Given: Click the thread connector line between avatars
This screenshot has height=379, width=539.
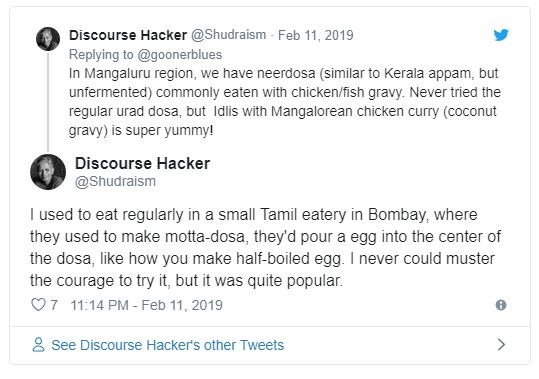Looking at the screenshot, I should coord(48,102).
